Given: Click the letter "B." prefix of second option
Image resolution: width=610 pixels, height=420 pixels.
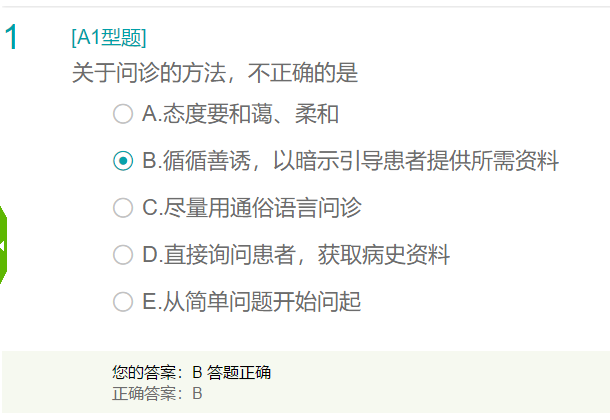Looking at the screenshot, I should coord(153,161).
